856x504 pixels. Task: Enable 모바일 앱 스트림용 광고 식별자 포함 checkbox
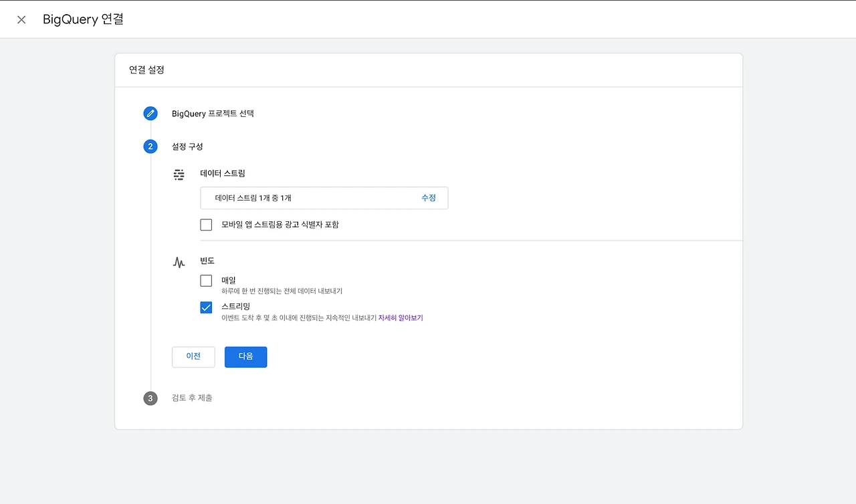pos(206,225)
